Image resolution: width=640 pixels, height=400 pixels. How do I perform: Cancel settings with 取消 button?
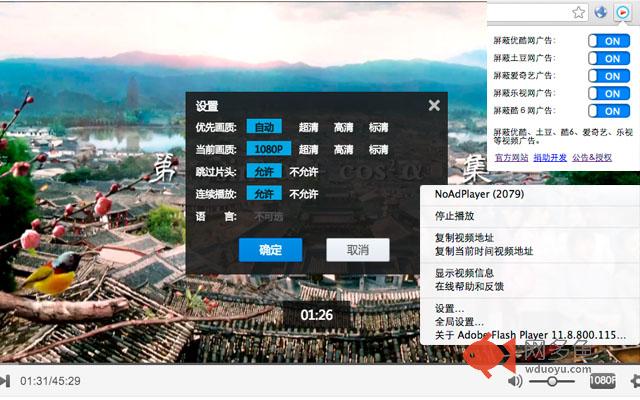(358, 250)
